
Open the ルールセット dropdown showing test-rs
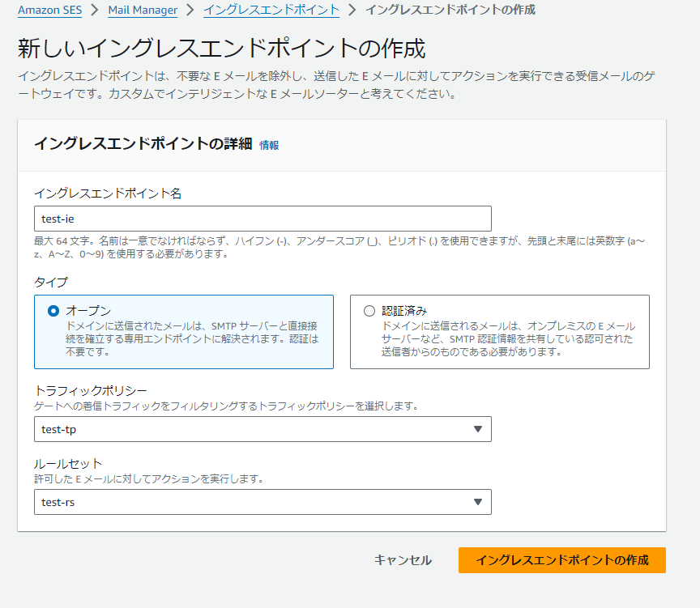(x=262, y=502)
